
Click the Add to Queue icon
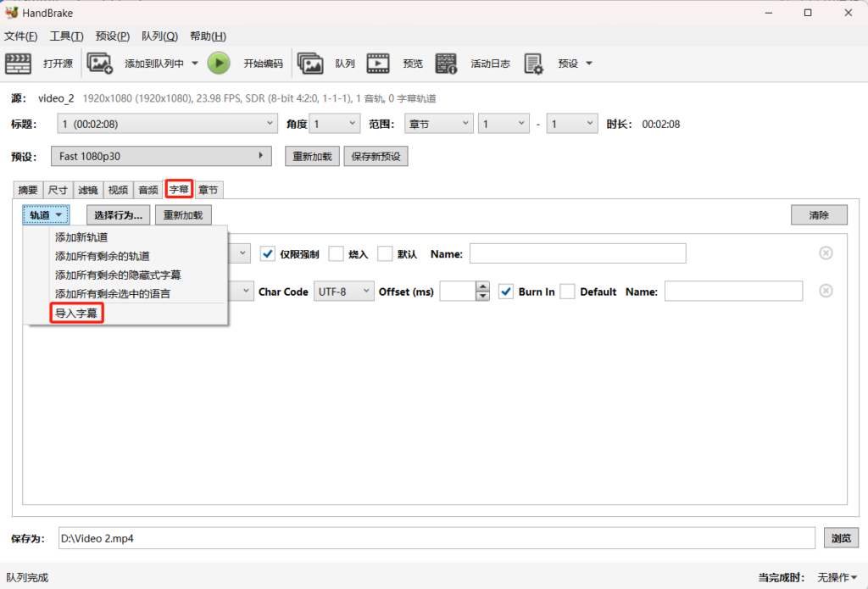pos(100,64)
